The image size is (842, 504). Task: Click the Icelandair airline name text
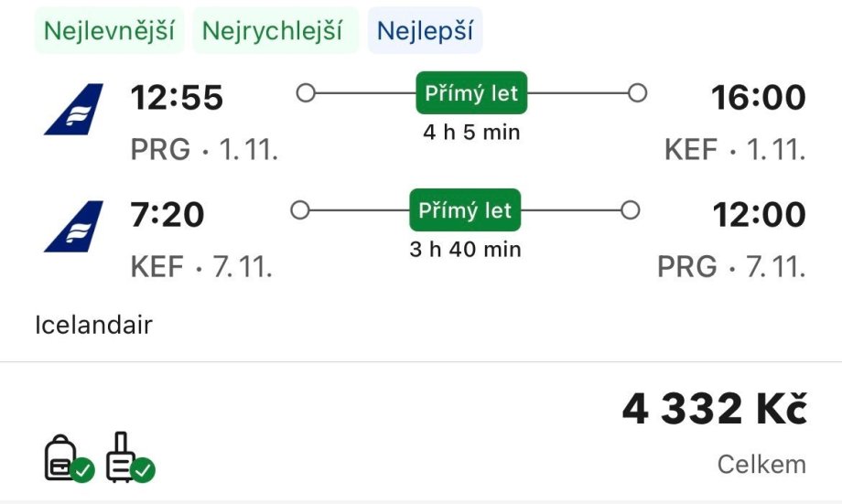pos(93,324)
